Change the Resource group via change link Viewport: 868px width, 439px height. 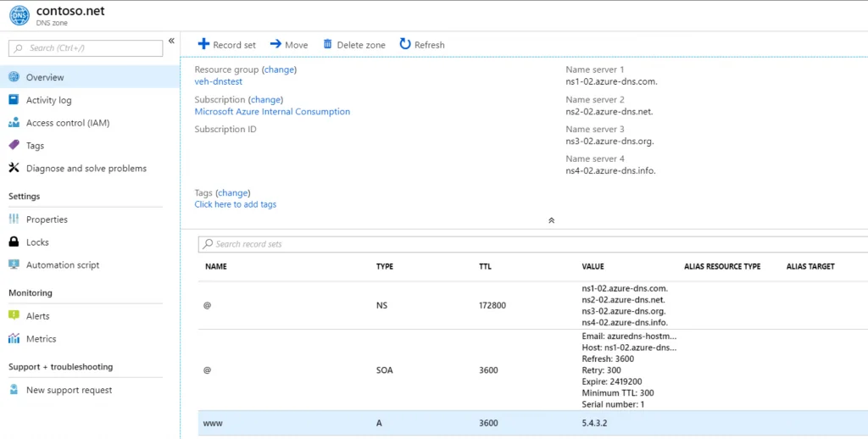(280, 69)
